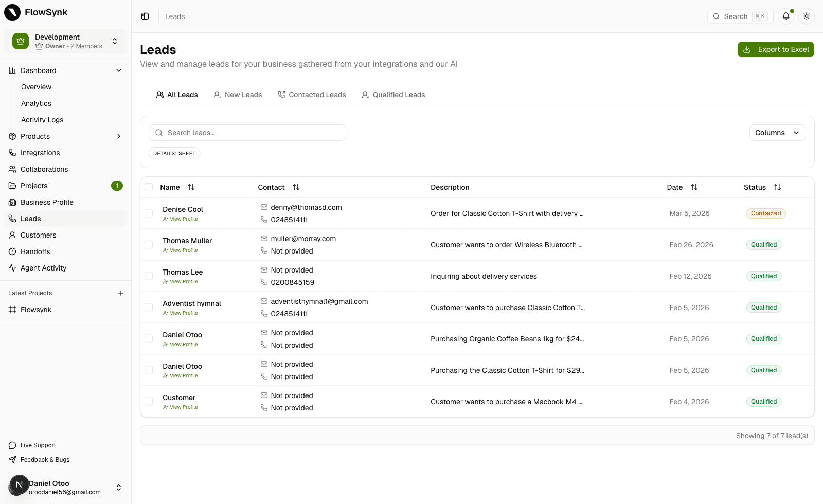Focus the Search leads input field
This screenshot has height=504, width=823.
tap(252, 133)
